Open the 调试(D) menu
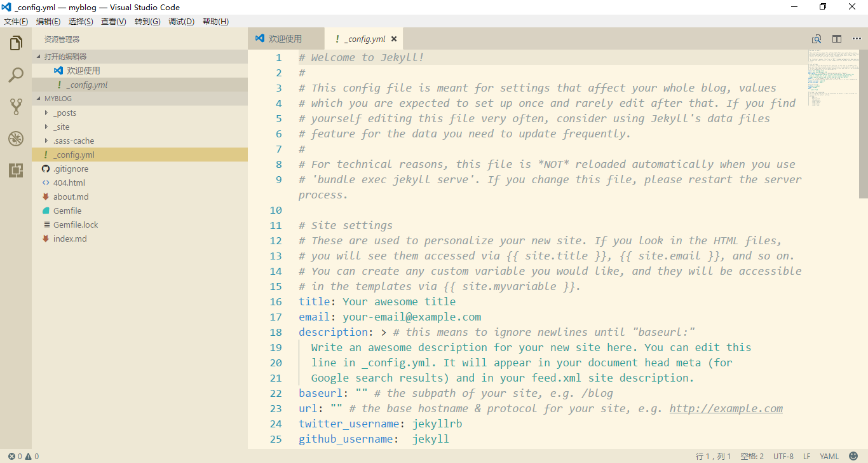Screen dimensions: 868x463 coord(181,21)
